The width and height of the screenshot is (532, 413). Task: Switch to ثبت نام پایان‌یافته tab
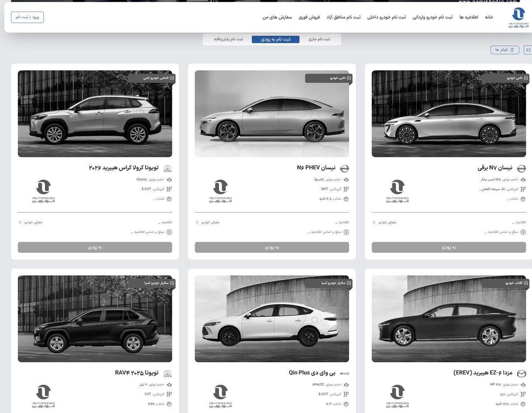pyautogui.click(x=228, y=39)
